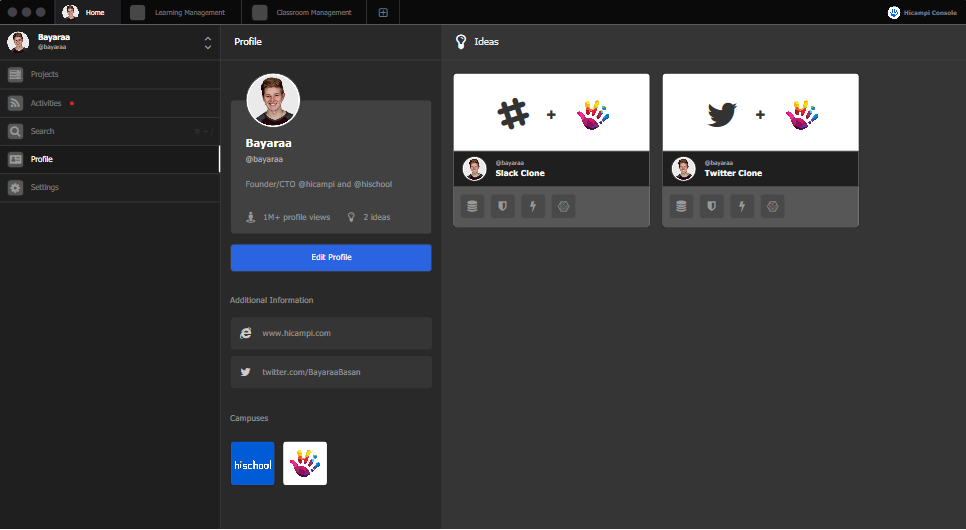Click database icon on Twitter Clone card
Screen dimensions: 966x530
coord(682,206)
